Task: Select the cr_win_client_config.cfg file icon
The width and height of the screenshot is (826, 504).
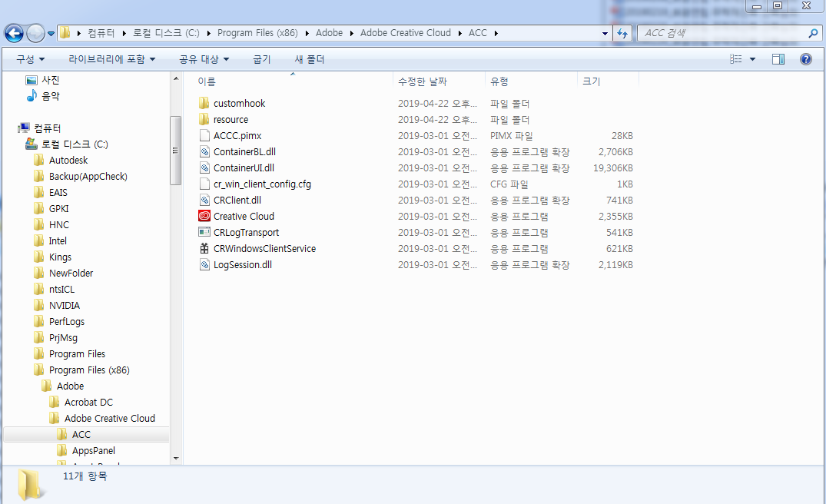Action: point(204,184)
